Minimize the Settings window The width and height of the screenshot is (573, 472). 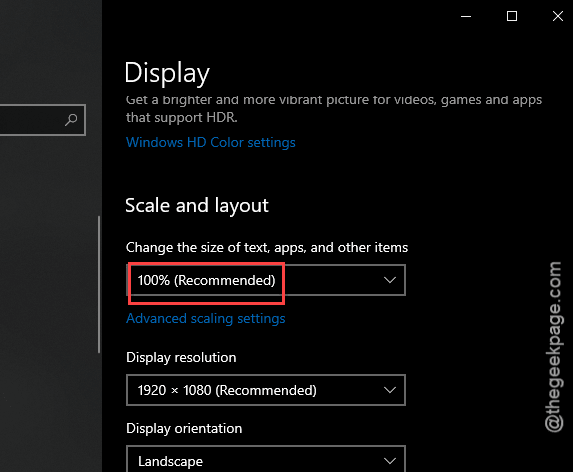coord(466,16)
